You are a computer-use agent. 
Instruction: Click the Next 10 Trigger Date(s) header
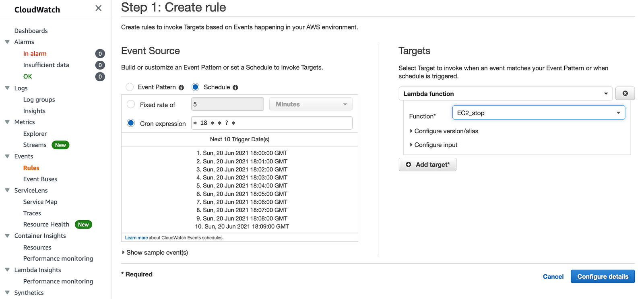point(239,139)
